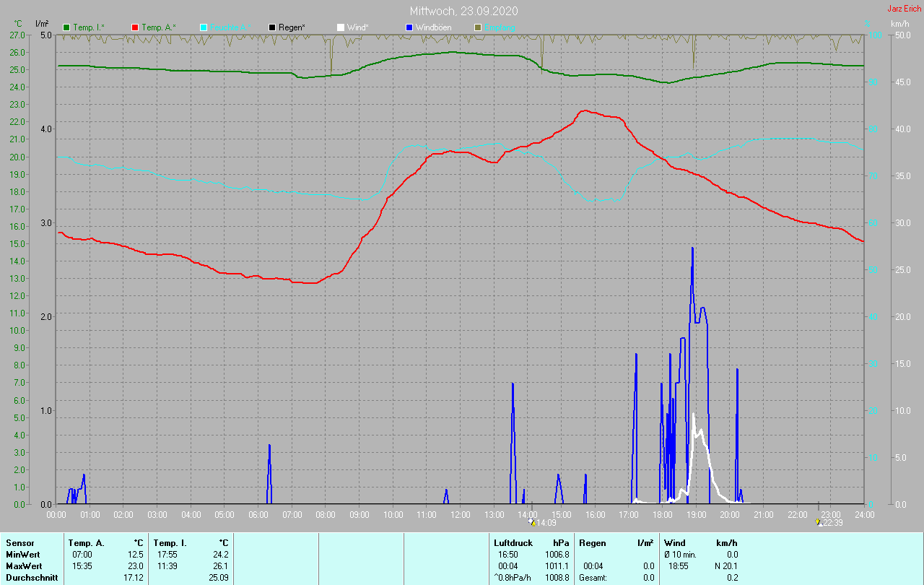Screen dimensions: 924x585
Task: Click the white Wind legend swatch
Action: (x=341, y=27)
